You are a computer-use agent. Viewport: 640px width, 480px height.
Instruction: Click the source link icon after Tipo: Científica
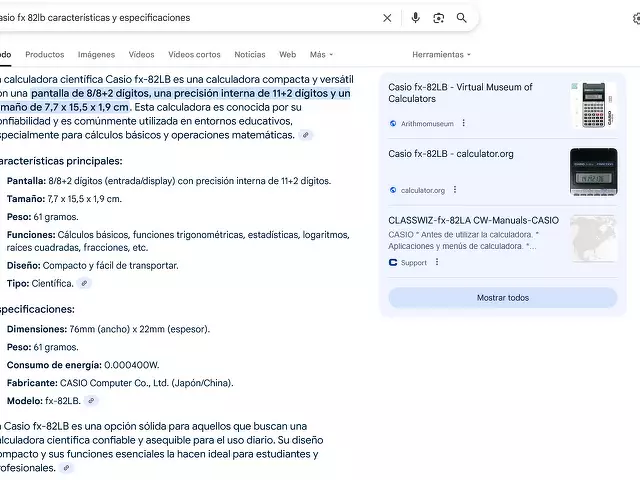point(84,284)
